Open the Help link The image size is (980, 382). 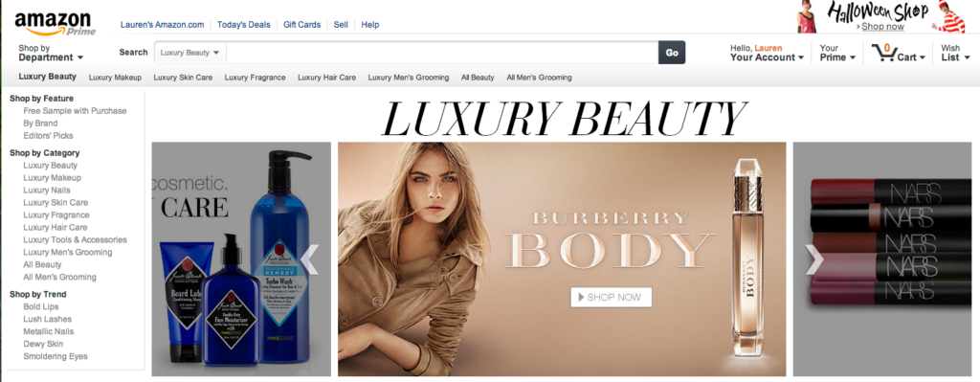370,25
